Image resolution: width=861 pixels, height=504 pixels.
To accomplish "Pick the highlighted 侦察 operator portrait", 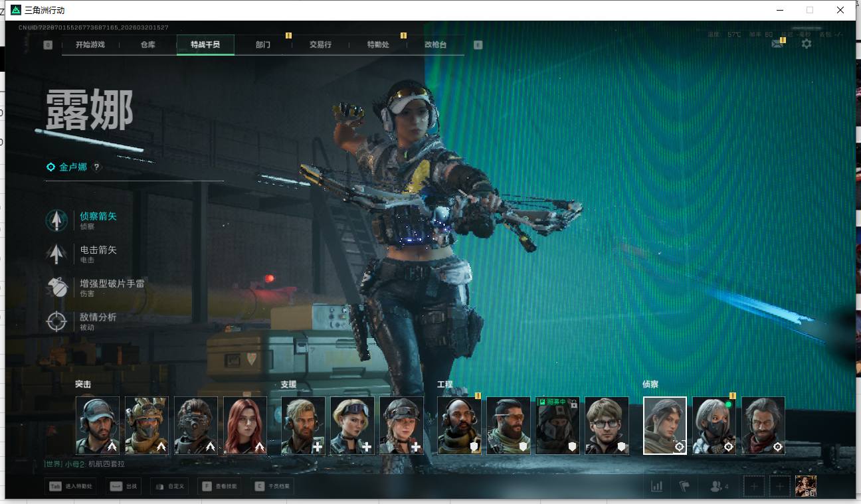I will (x=665, y=426).
